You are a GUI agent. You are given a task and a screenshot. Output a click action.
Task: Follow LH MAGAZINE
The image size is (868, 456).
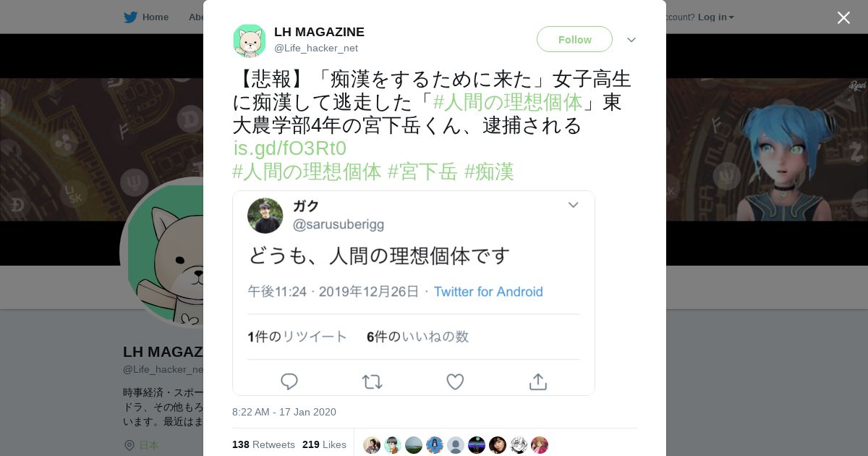pyautogui.click(x=574, y=39)
